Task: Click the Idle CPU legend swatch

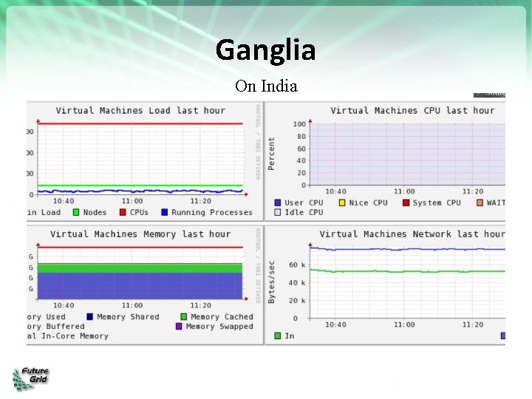Action: tap(278, 212)
